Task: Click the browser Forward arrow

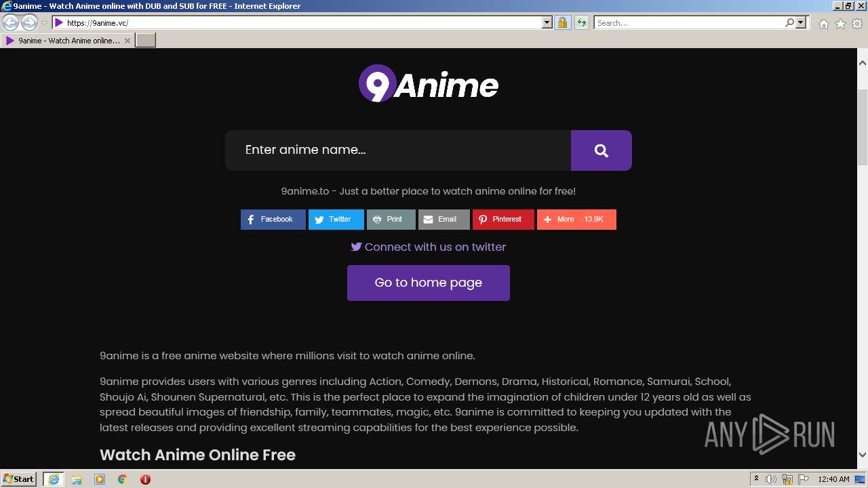Action: 29,23
